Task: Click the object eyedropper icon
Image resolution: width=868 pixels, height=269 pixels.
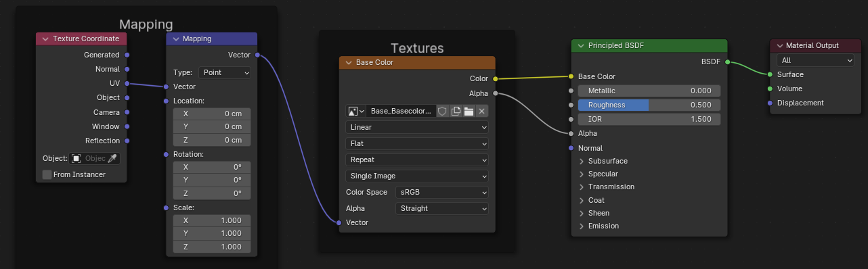Action: click(x=113, y=158)
